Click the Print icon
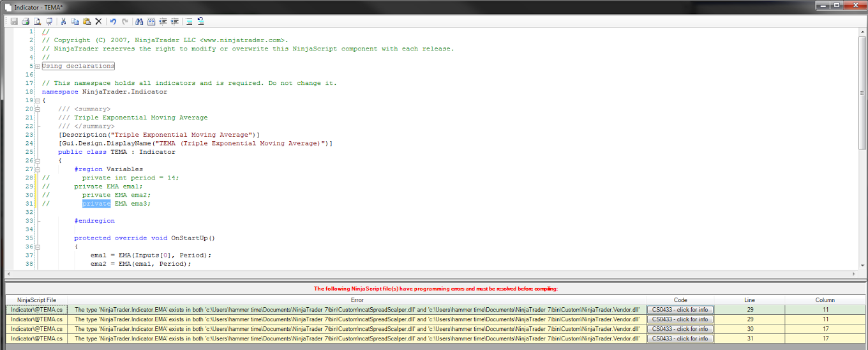Screen dimensions: 868x350 point(26,21)
